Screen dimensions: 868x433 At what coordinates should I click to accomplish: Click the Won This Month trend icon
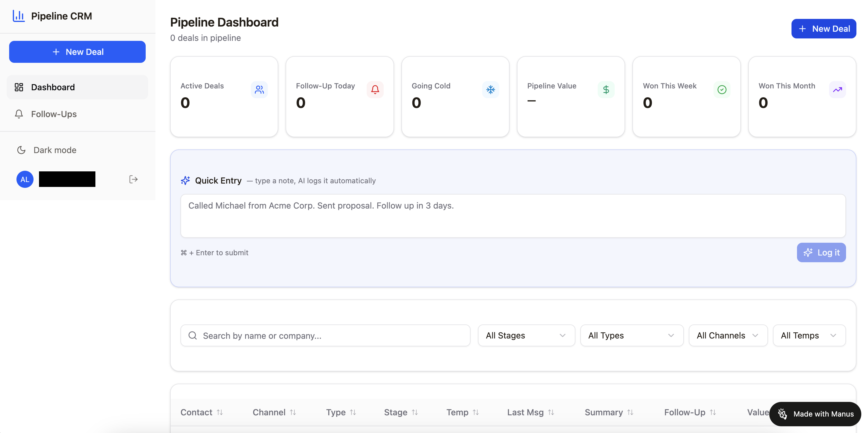pos(837,89)
